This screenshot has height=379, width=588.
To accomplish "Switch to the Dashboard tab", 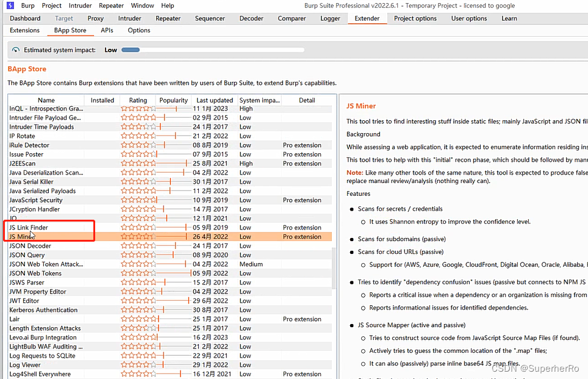I will [x=25, y=18].
